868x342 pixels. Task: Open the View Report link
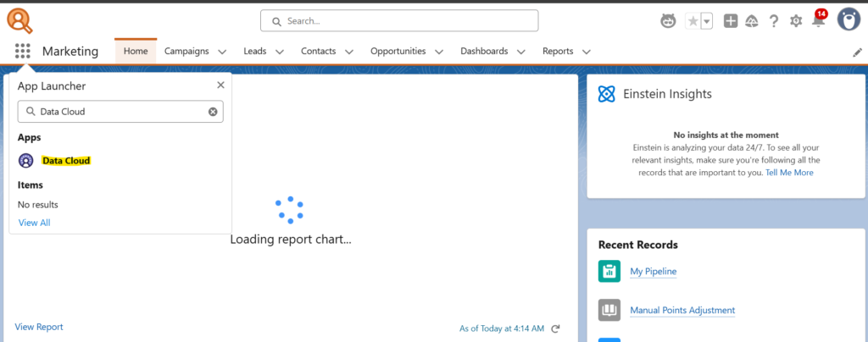tap(39, 327)
